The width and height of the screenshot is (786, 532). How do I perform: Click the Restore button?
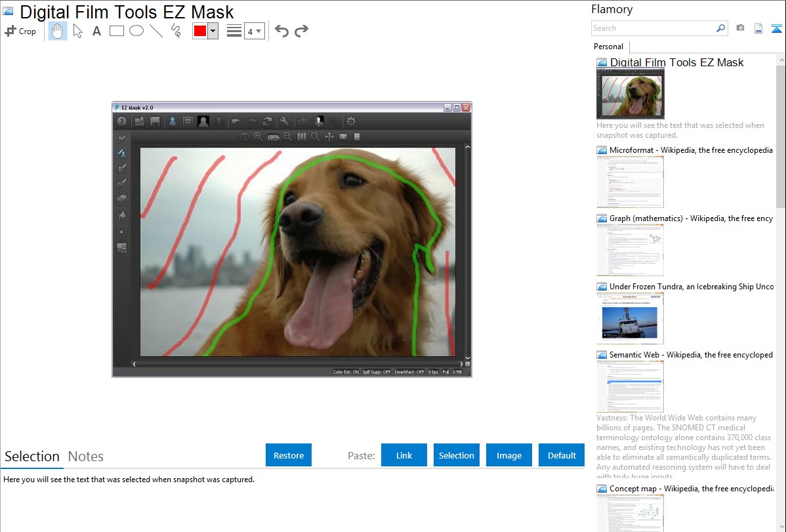click(289, 455)
